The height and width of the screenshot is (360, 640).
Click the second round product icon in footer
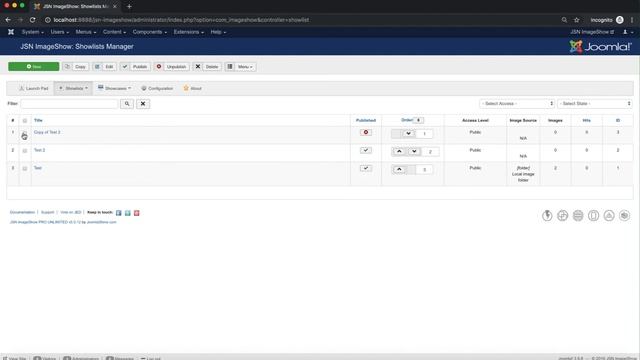562,216
